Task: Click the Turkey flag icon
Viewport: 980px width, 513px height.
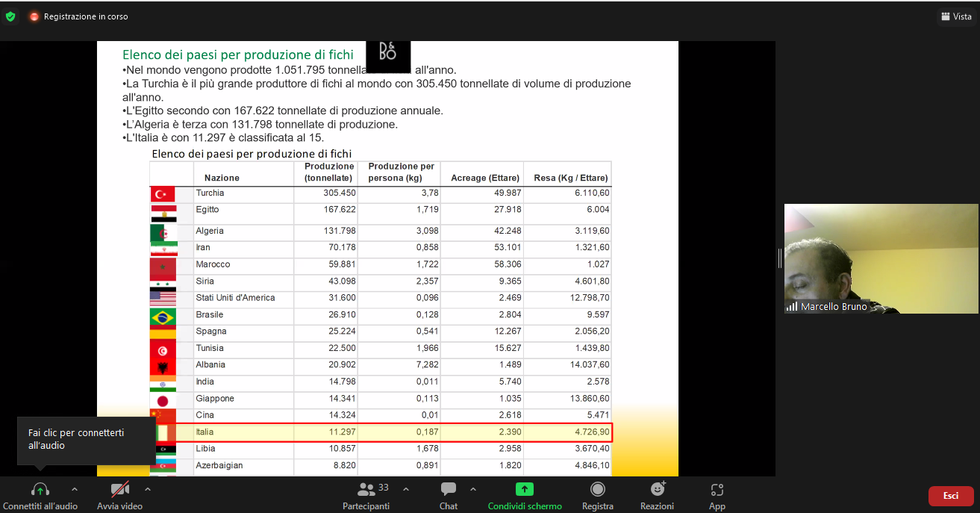Action: (x=163, y=195)
